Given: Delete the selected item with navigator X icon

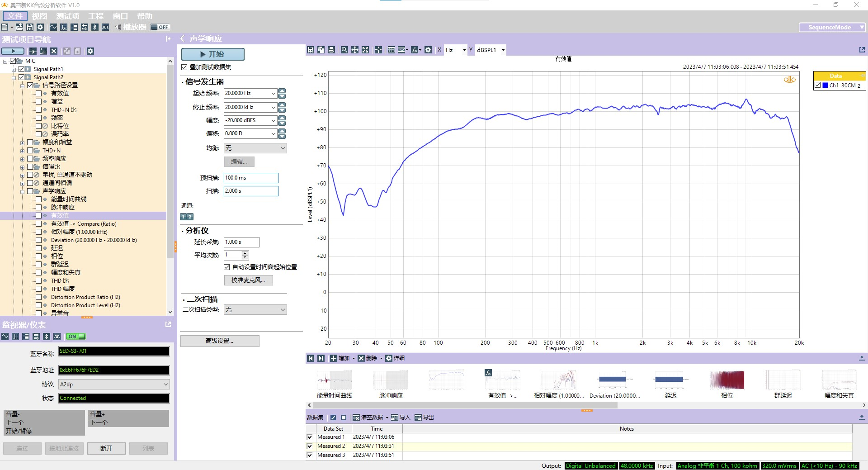Looking at the screenshot, I should 54,51.
